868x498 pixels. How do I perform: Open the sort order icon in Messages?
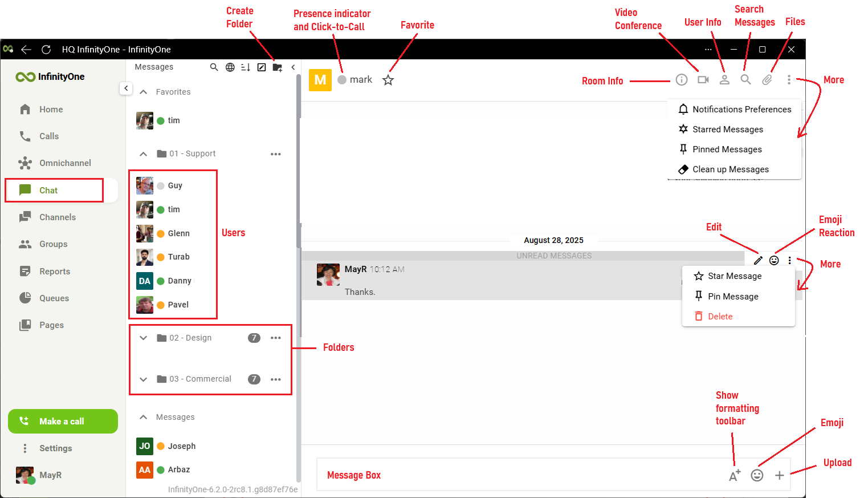pos(246,67)
